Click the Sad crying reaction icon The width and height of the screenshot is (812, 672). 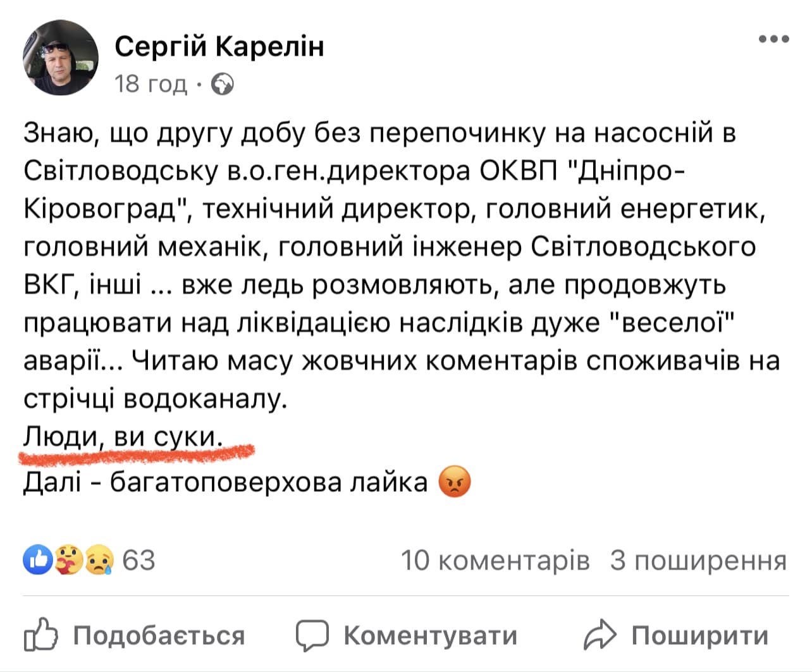click(99, 560)
